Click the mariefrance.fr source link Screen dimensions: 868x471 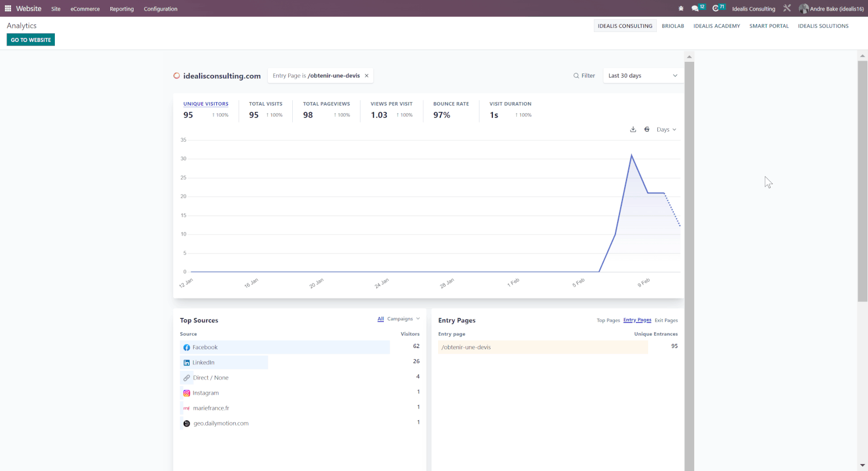pyautogui.click(x=211, y=408)
